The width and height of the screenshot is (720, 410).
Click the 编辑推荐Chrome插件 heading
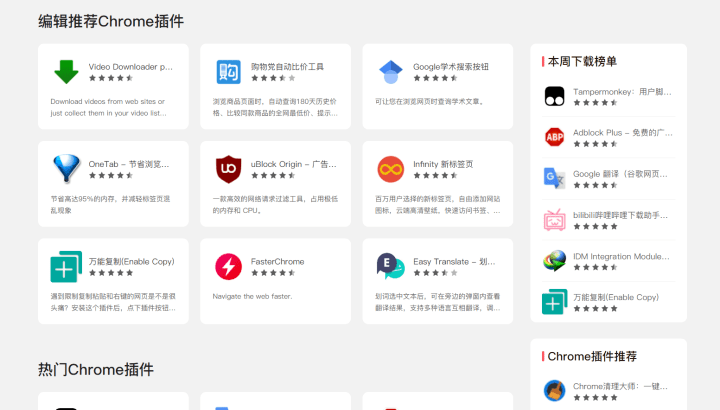111,21
